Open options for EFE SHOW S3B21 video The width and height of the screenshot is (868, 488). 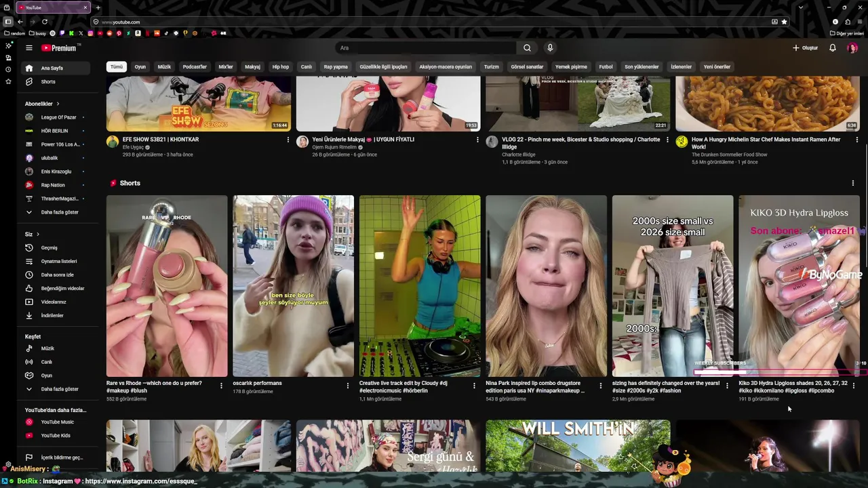point(288,140)
